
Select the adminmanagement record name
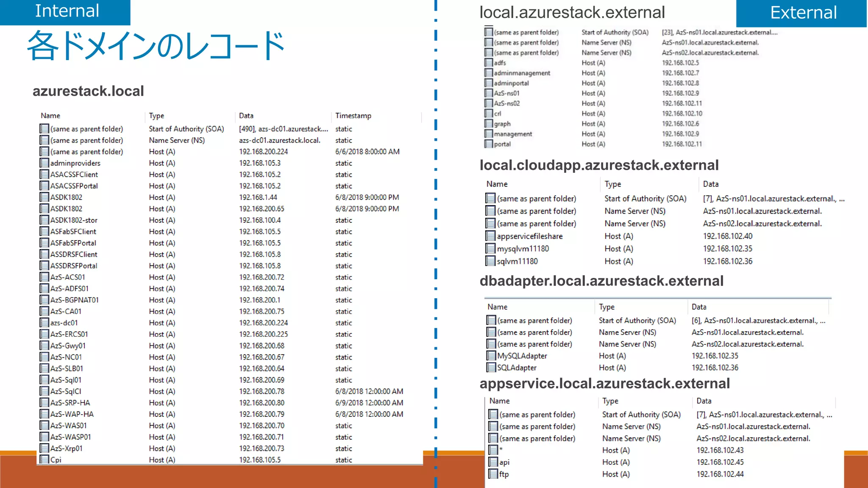522,73
